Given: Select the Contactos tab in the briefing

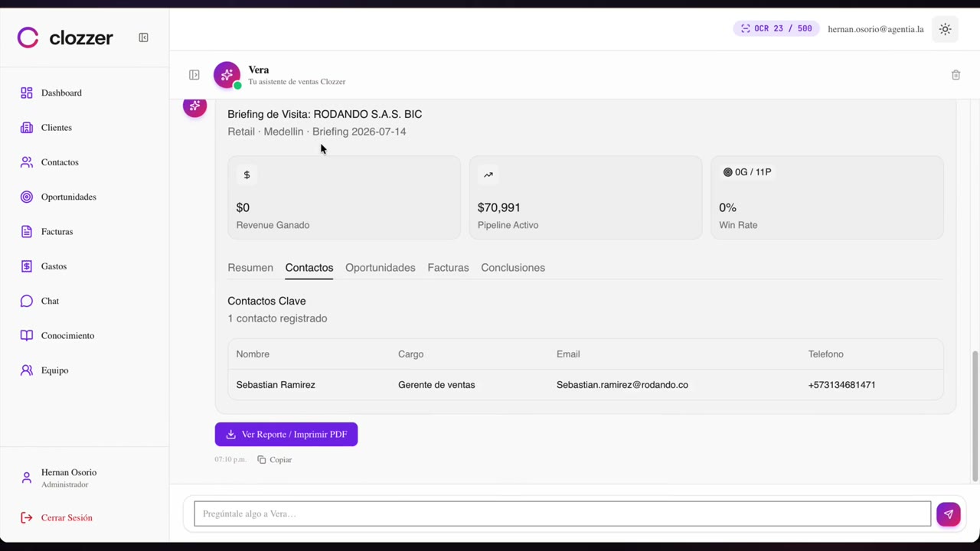Looking at the screenshot, I should click(309, 268).
